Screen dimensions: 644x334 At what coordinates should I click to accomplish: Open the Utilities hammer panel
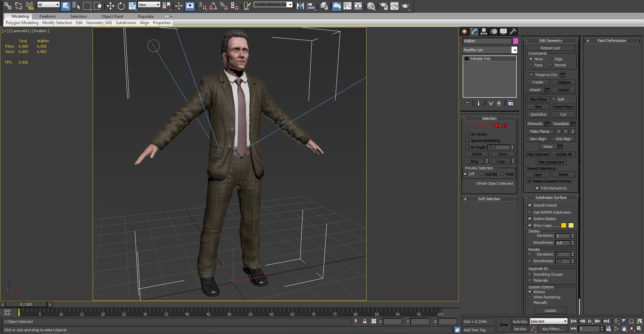[513, 31]
